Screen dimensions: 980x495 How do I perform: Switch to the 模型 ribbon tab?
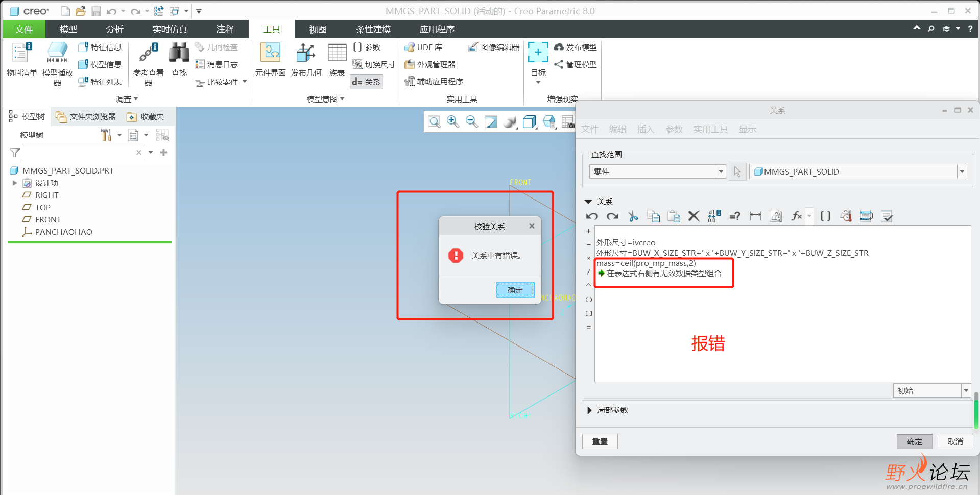click(68, 29)
